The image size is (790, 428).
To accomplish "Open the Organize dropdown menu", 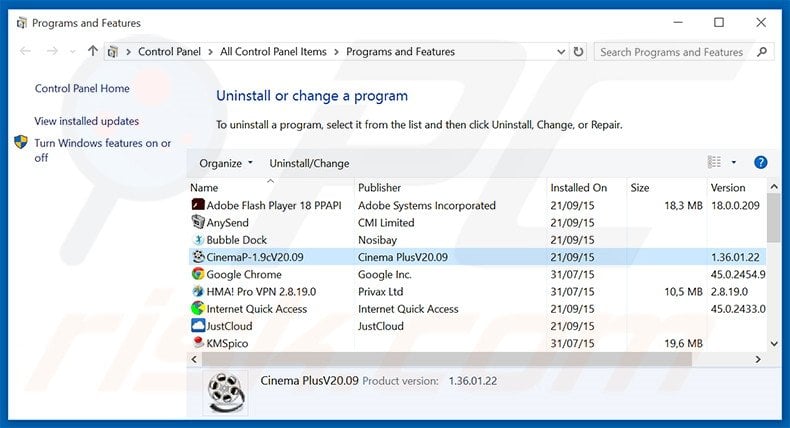I will pyautogui.click(x=226, y=163).
